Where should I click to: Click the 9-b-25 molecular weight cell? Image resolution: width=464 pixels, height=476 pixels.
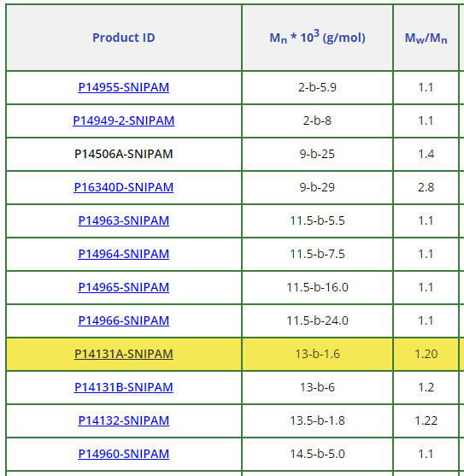(317, 154)
